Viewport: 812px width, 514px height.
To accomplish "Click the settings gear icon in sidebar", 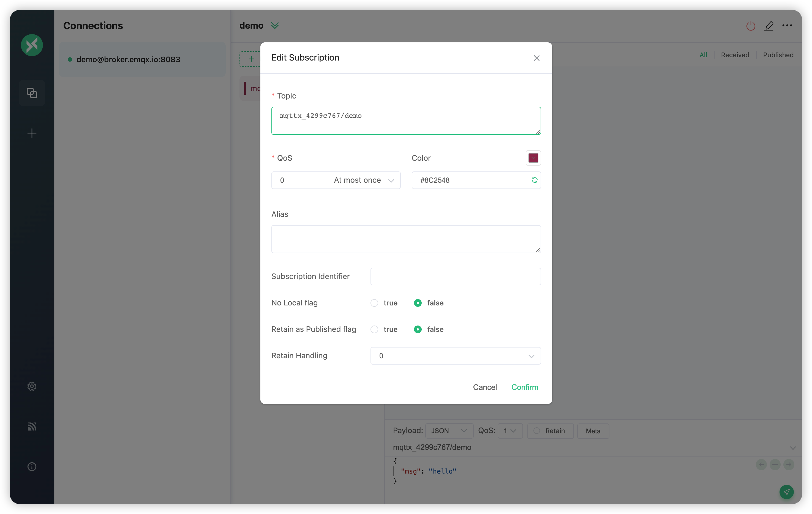I will pos(32,386).
